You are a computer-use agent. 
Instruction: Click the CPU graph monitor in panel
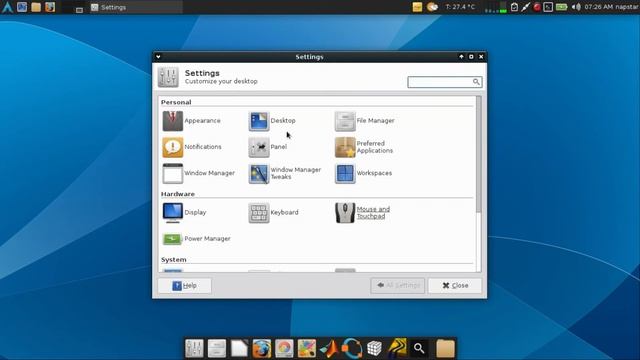coord(496,7)
